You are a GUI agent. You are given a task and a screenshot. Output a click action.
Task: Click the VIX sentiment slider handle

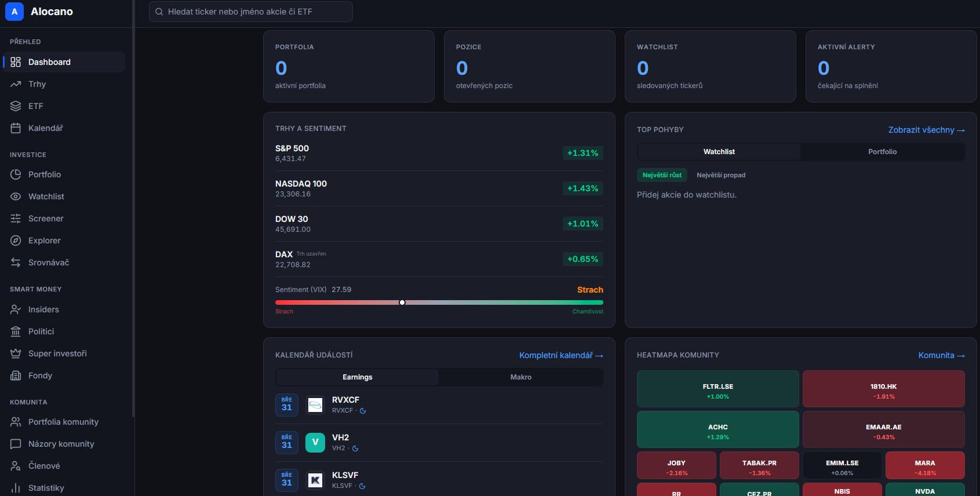[x=402, y=302]
